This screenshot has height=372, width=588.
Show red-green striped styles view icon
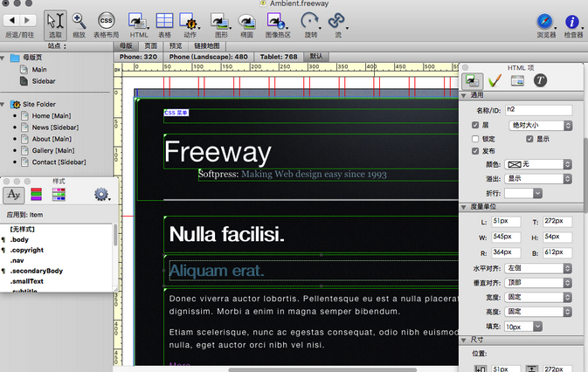[37, 195]
